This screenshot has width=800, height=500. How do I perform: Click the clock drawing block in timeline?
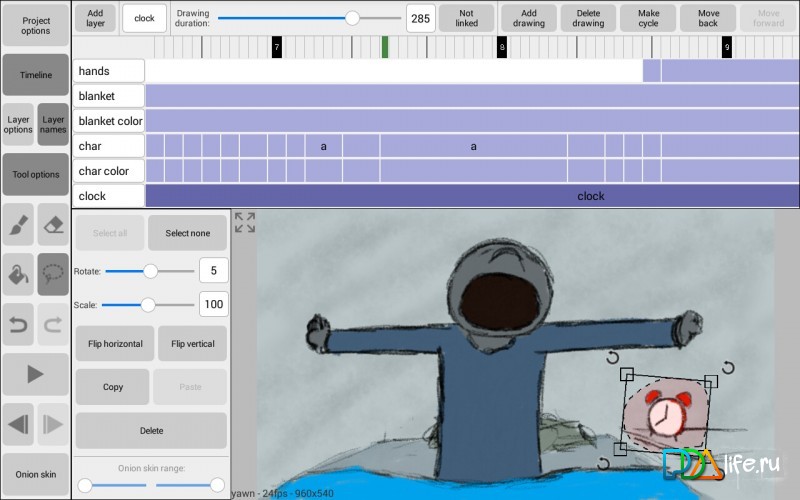(472, 196)
